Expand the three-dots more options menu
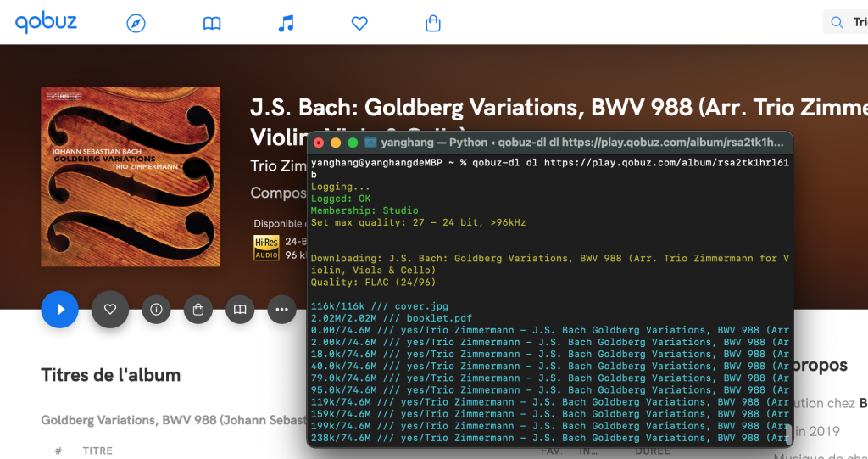The image size is (868, 459). (281, 310)
